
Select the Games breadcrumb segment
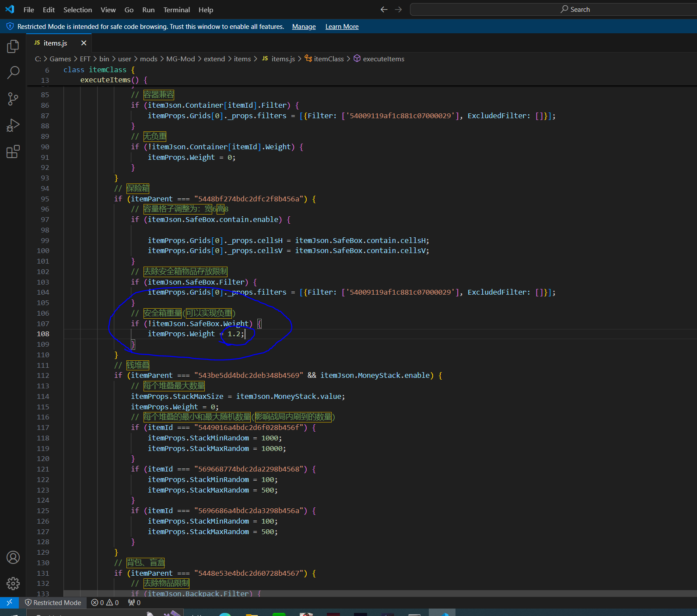60,59
